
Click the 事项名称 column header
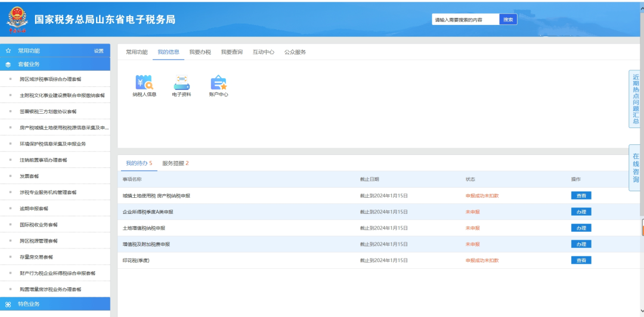tap(132, 179)
